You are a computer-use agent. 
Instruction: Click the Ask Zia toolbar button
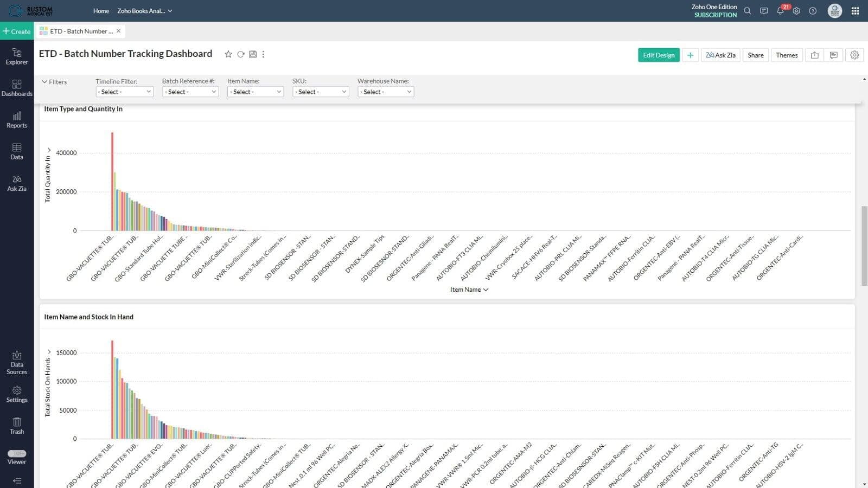720,55
